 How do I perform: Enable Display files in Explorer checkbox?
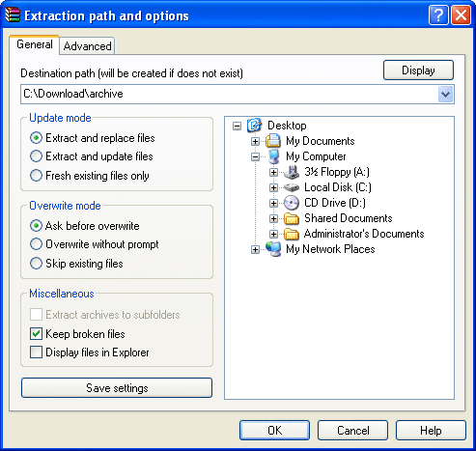tap(36, 352)
